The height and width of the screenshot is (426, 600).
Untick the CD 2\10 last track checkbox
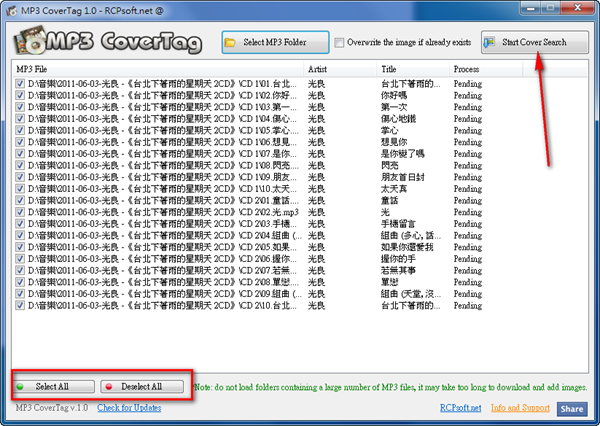(x=20, y=305)
